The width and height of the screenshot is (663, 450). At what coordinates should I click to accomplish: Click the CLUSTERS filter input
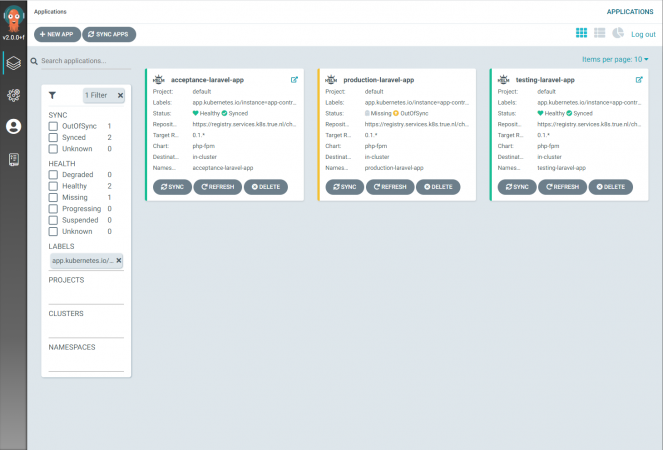(x=86, y=329)
